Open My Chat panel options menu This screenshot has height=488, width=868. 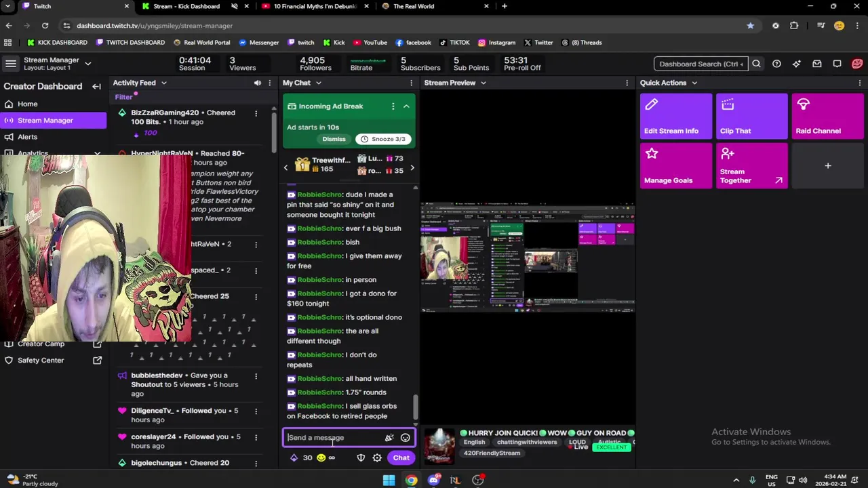click(x=411, y=83)
